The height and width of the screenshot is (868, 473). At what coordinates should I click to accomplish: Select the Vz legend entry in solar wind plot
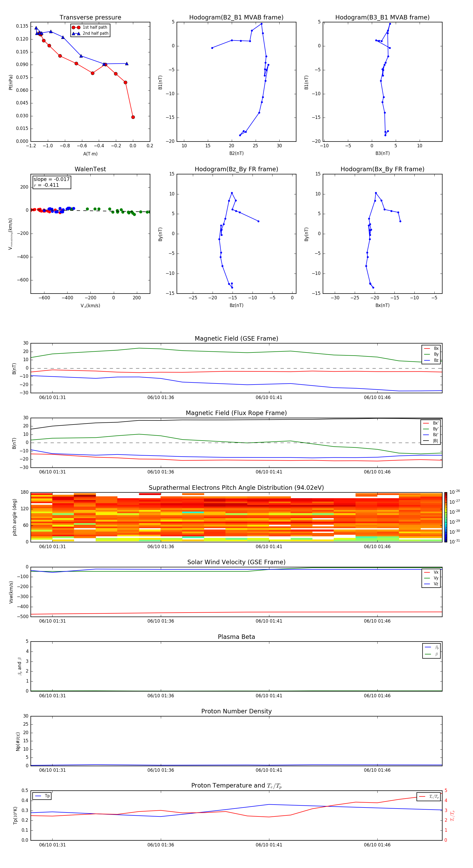coord(431,584)
